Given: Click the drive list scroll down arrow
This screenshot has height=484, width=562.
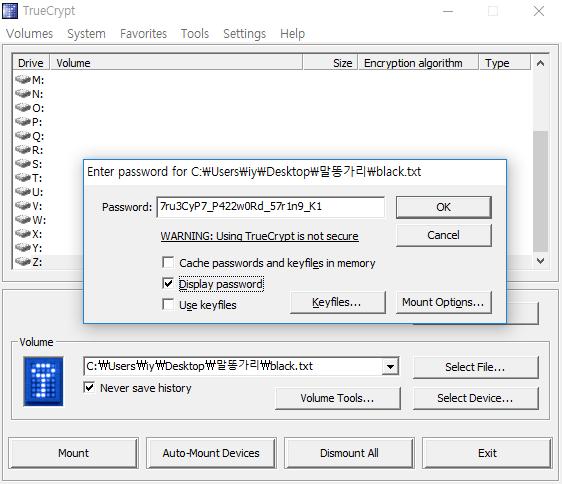Looking at the screenshot, I should coord(540,261).
